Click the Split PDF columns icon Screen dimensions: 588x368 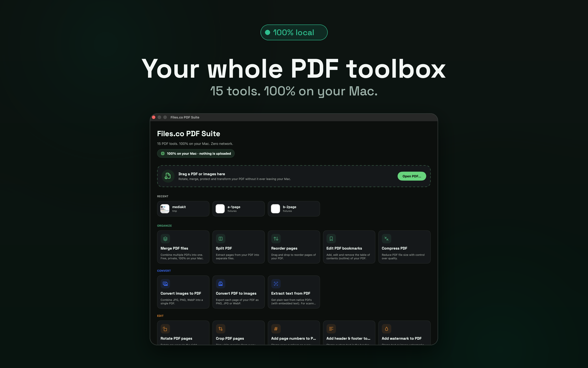pos(221,239)
